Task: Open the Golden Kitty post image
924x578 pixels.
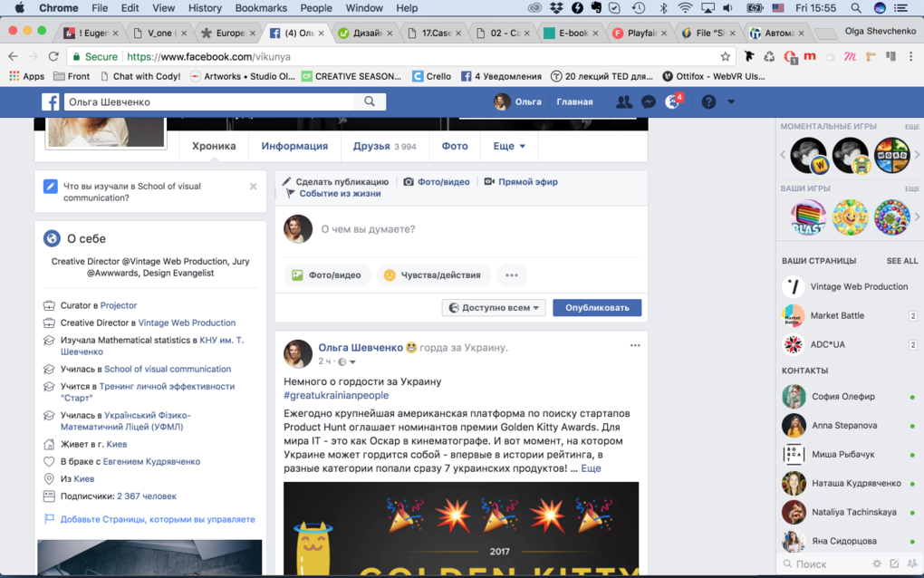Action: coord(461,528)
